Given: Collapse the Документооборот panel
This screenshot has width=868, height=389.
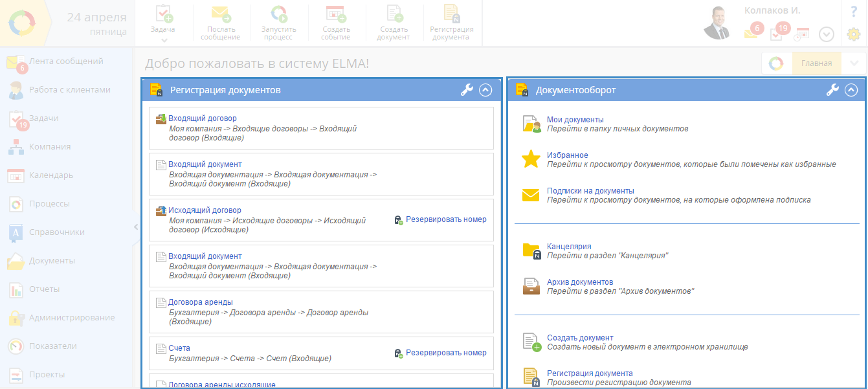Looking at the screenshot, I should 851,90.
